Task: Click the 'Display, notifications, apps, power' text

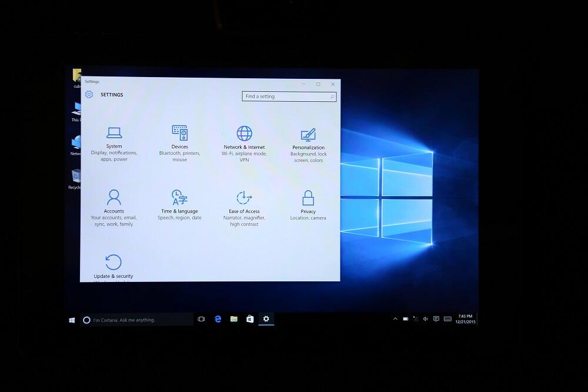Action: click(114, 156)
